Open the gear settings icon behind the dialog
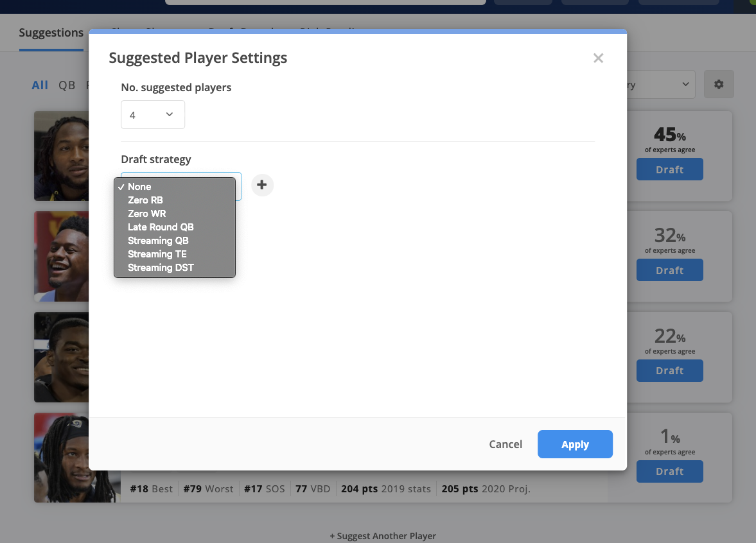 coord(719,84)
